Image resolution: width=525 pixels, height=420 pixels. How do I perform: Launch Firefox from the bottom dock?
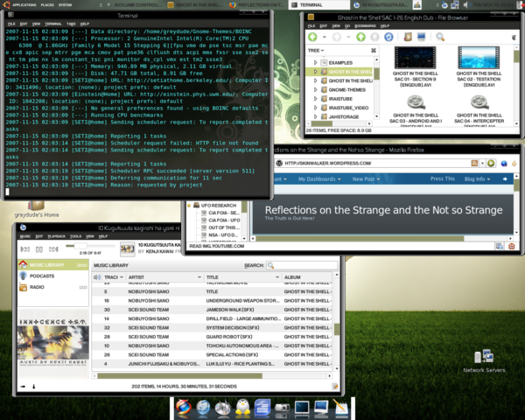pos(184,408)
